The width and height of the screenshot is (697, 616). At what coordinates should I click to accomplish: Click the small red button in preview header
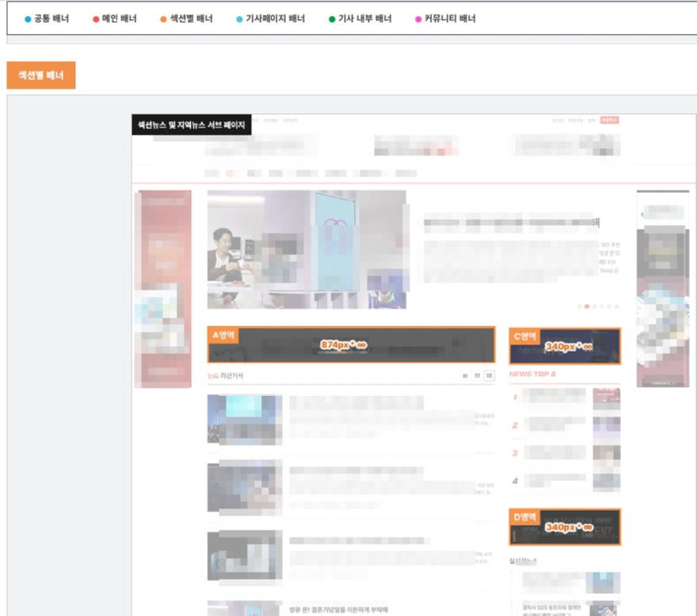[x=609, y=120]
